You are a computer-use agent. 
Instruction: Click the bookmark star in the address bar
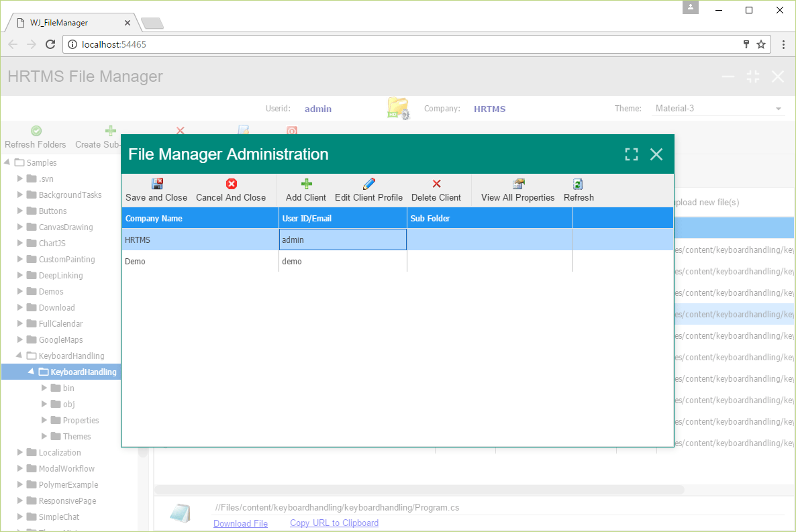click(762, 44)
